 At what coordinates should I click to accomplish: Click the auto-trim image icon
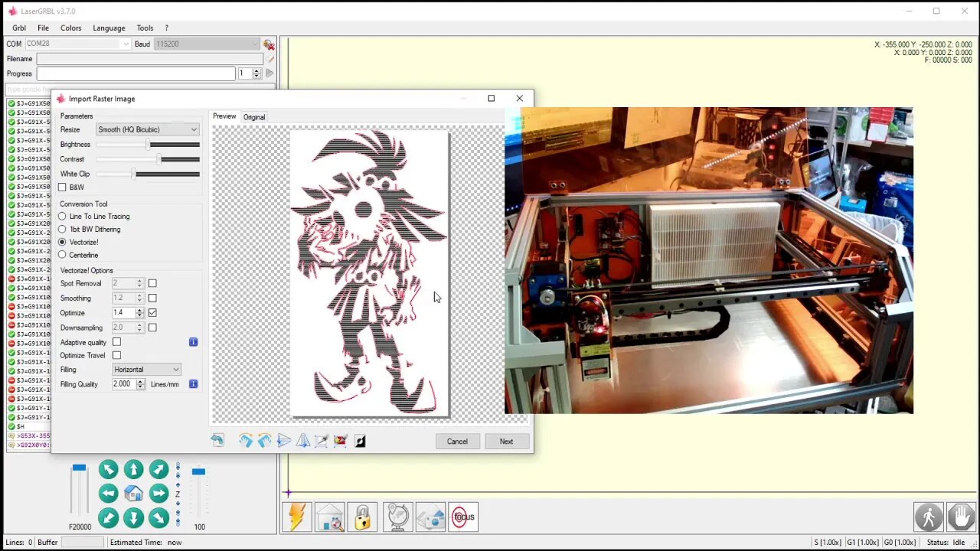point(341,441)
